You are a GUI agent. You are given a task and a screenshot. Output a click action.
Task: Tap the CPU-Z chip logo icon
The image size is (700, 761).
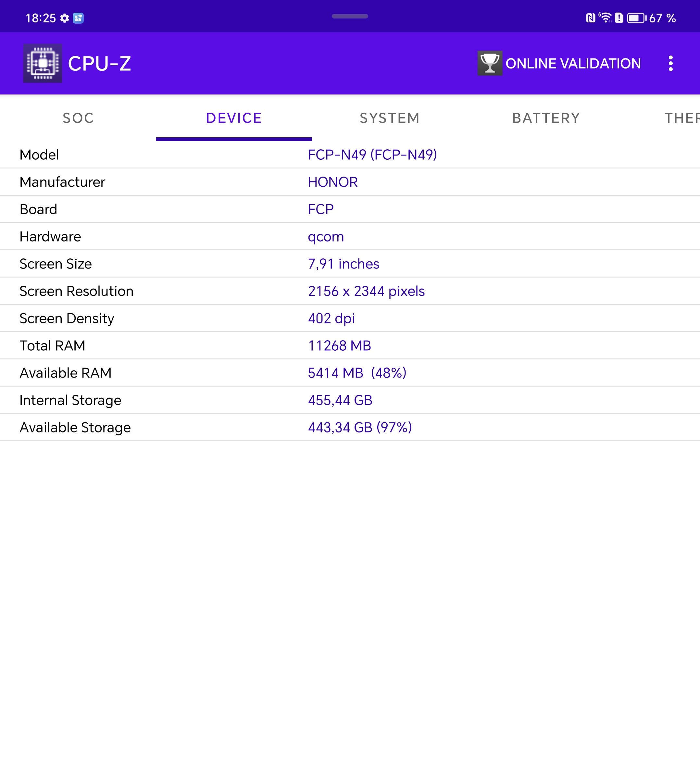click(43, 63)
